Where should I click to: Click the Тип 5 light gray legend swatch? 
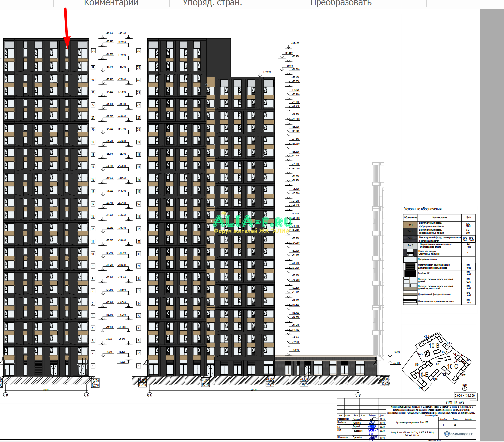pyautogui.click(x=410, y=245)
